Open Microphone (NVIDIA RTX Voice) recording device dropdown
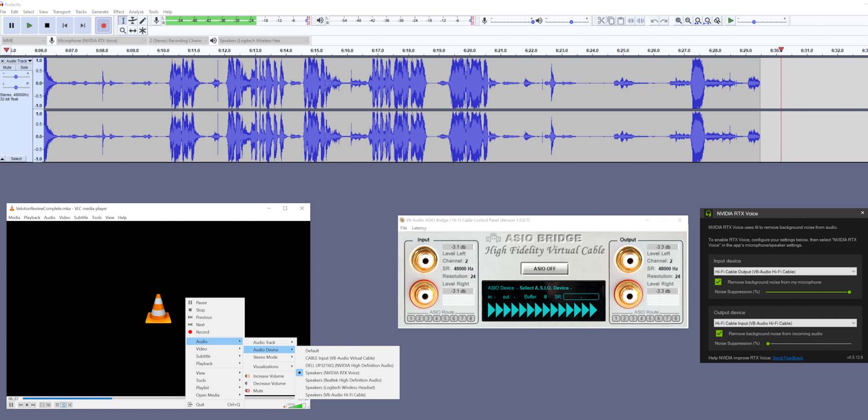The width and height of the screenshot is (868, 420). pyautogui.click(x=101, y=40)
